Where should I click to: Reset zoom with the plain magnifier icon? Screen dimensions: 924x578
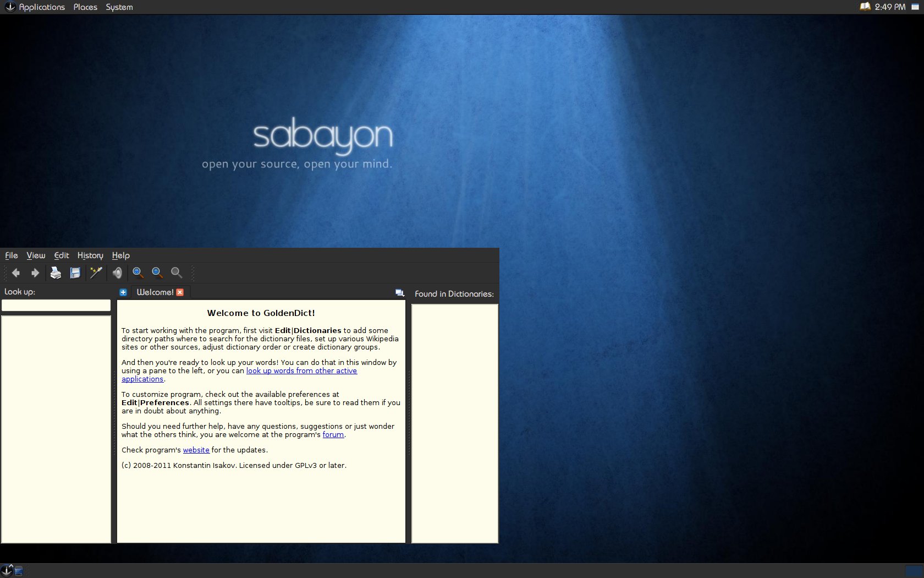coord(177,273)
